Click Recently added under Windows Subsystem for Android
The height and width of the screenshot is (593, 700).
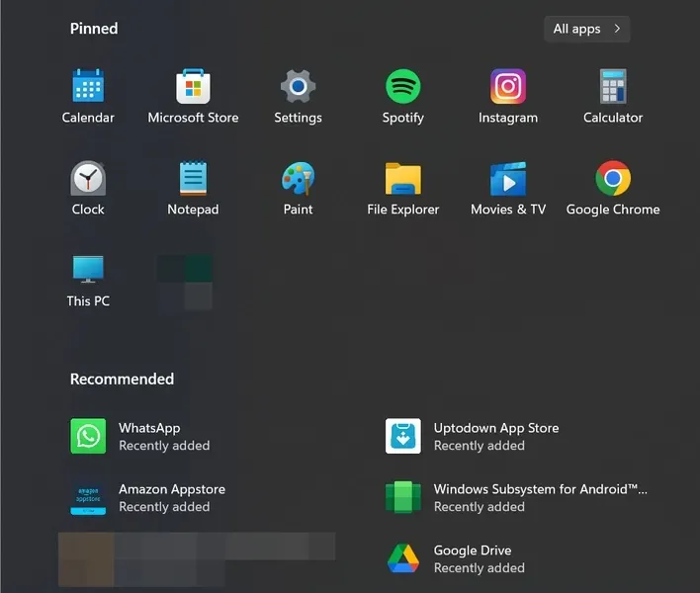pyautogui.click(x=479, y=507)
